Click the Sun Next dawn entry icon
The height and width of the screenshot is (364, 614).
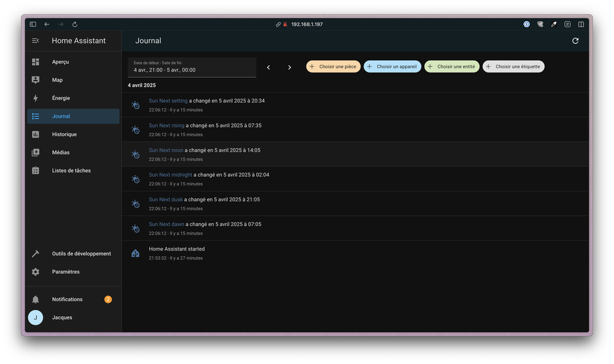coord(136,228)
